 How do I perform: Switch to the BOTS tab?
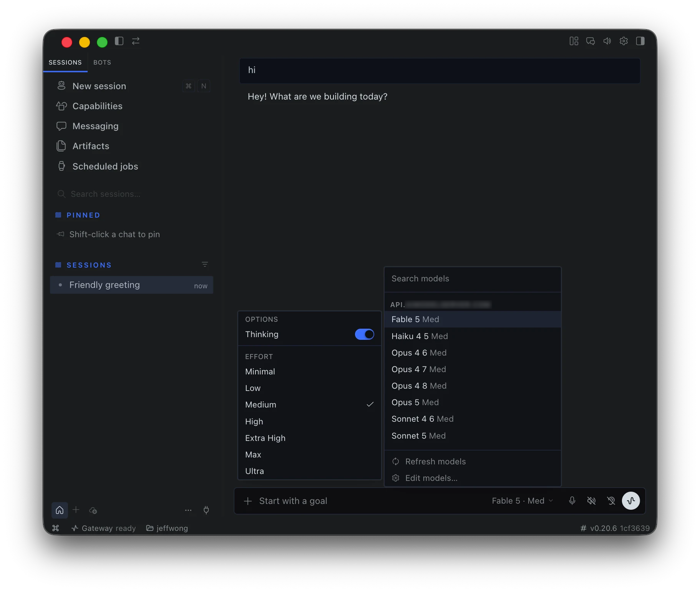click(102, 62)
